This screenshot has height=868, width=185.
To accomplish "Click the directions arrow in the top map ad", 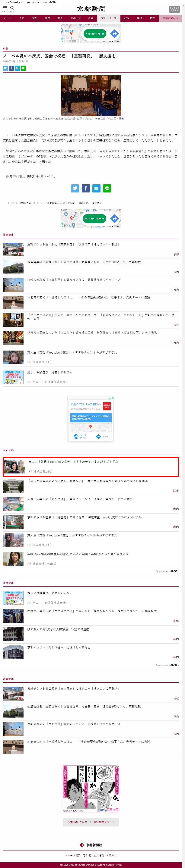I will (x=114, y=34).
